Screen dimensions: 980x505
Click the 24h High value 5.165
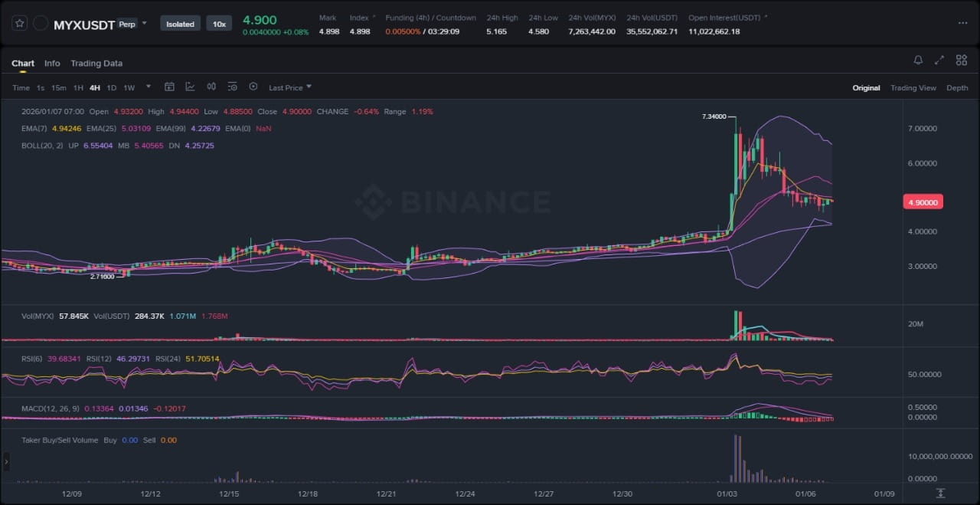[496, 31]
